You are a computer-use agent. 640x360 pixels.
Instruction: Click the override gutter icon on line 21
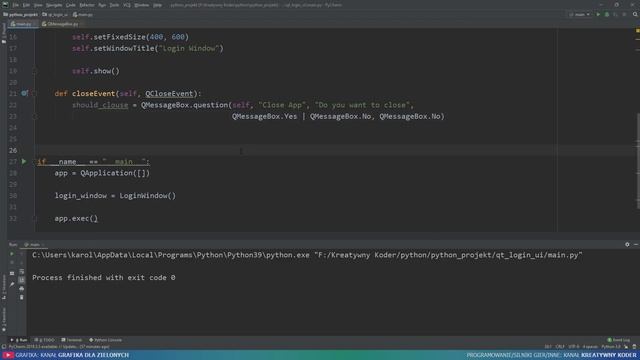24,93
